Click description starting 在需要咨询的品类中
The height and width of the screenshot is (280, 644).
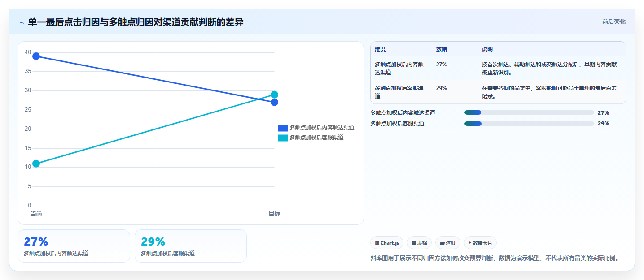[549, 92]
